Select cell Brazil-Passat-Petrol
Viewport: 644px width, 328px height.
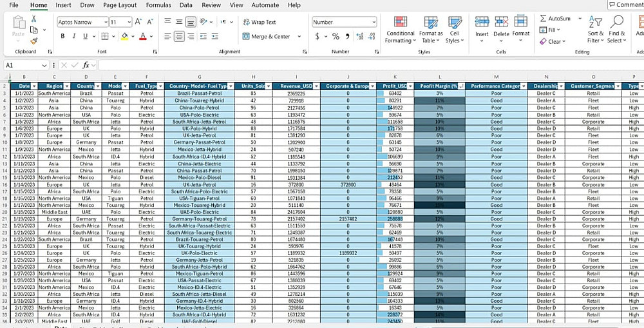tap(199, 93)
